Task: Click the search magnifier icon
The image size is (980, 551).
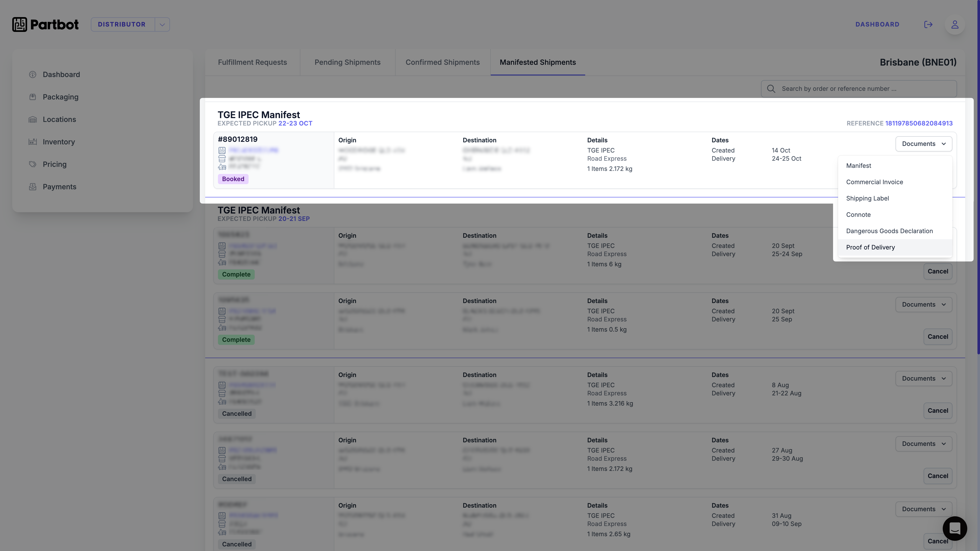Action: pyautogui.click(x=771, y=89)
